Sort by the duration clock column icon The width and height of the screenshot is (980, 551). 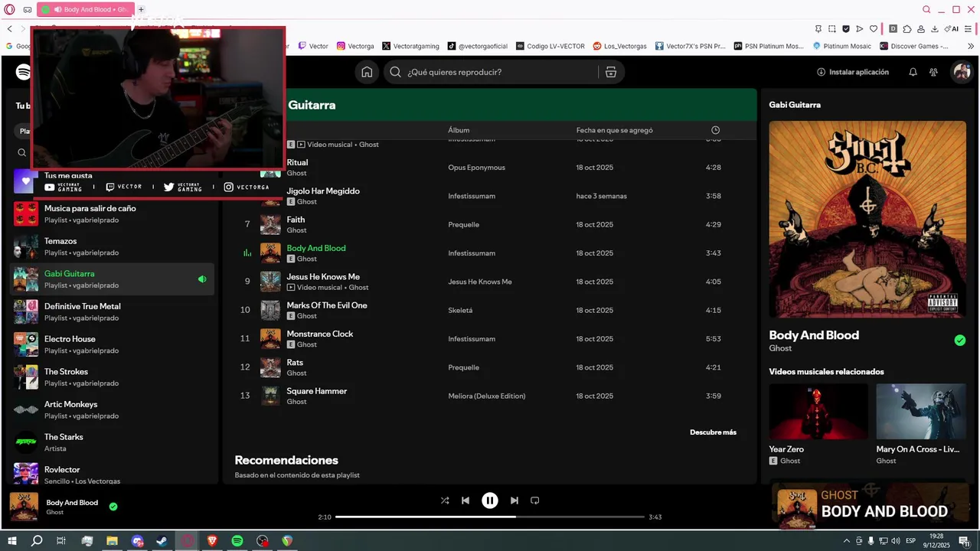click(715, 130)
